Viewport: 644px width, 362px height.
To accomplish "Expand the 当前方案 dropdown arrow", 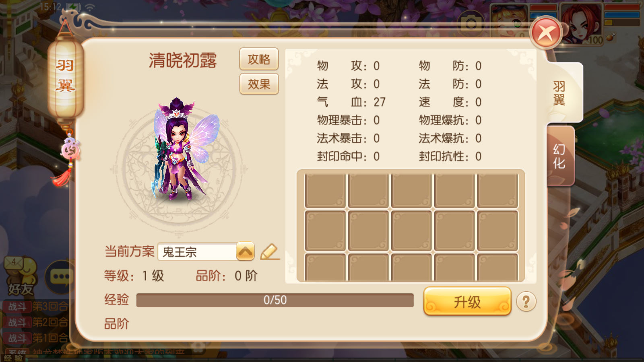I will point(245,251).
